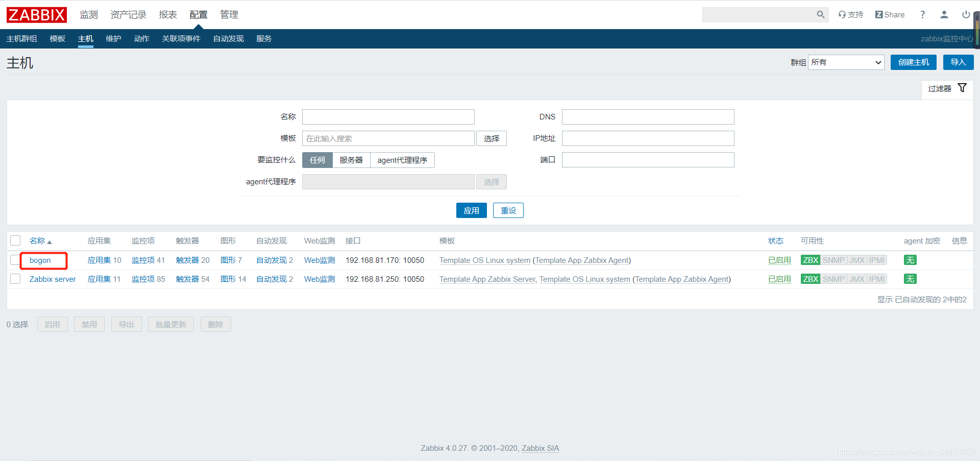Screen dimensions: 980x461
Task: Open Web监测 for Zabbix server
Action: pyautogui.click(x=320, y=279)
